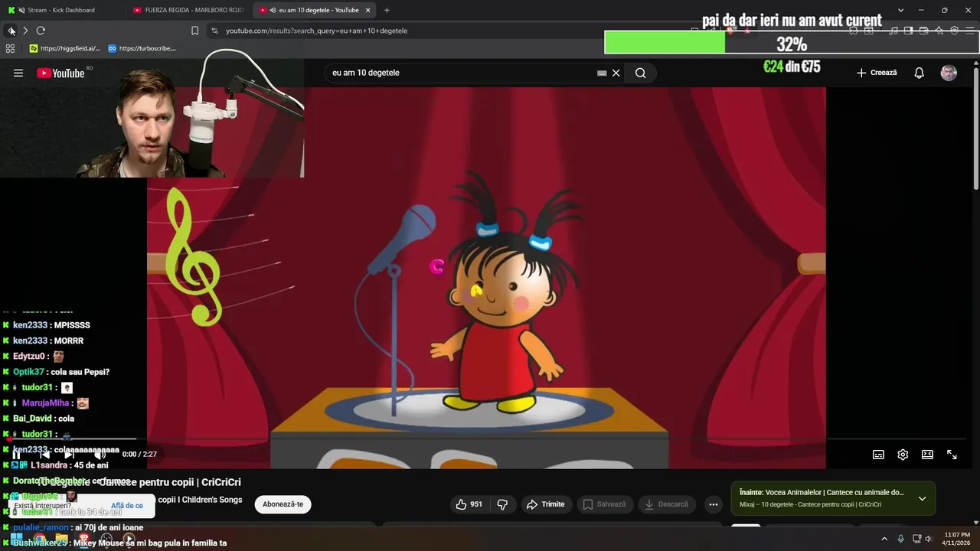Clear the search box with the X
Viewport: 980px width, 551px height.
coord(616,73)
